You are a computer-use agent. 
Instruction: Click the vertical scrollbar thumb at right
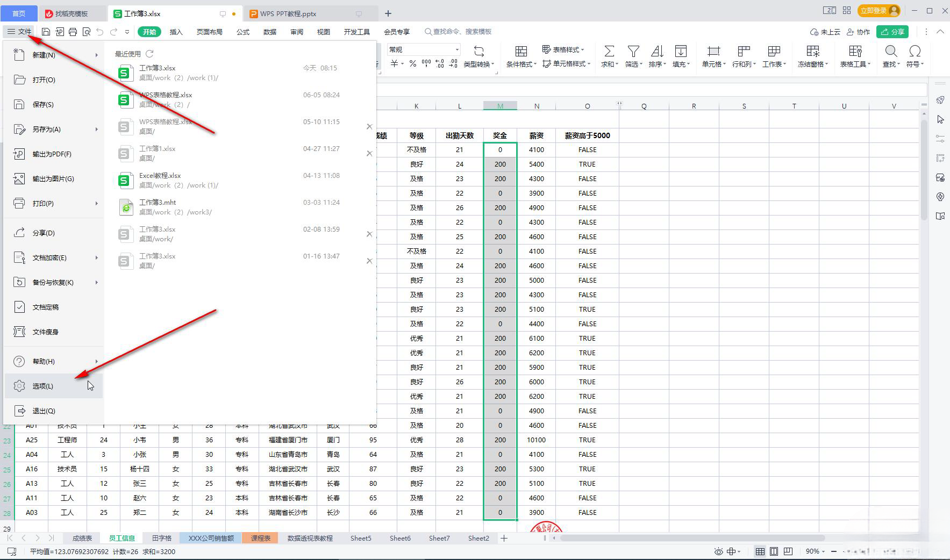click(x=924, y=169)
